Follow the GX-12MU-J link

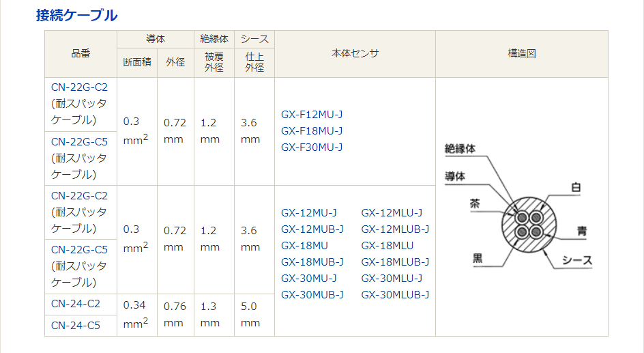(309, 213)
